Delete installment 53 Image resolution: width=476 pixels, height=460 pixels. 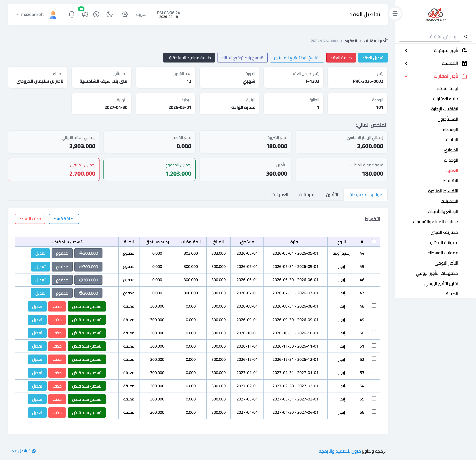point(57,373)
